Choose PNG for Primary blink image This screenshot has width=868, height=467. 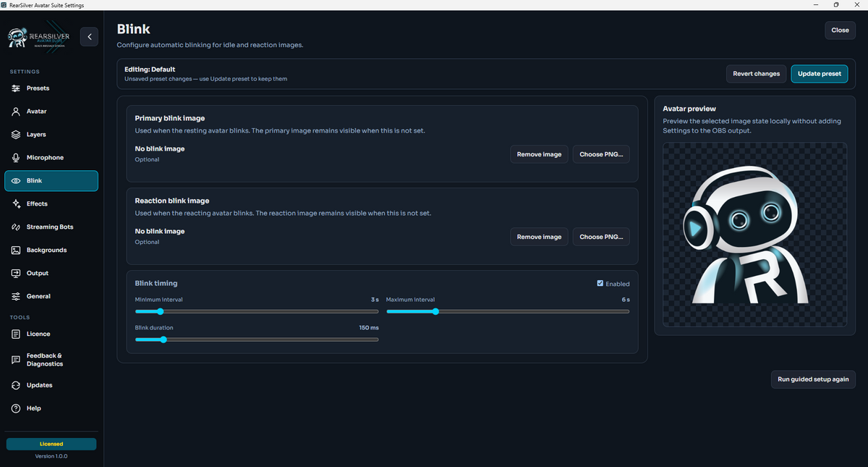pyautogui.click(x=601, y=154)
